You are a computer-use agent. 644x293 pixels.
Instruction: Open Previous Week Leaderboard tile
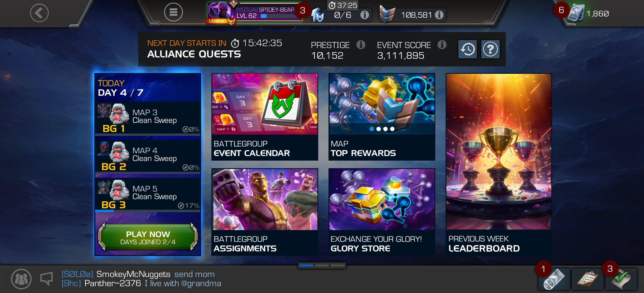click(x=499, y=164)
